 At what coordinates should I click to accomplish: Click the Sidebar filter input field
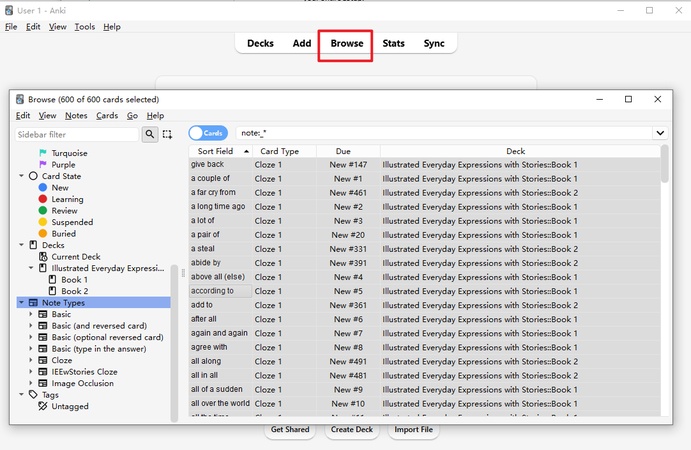click(77, 134)
